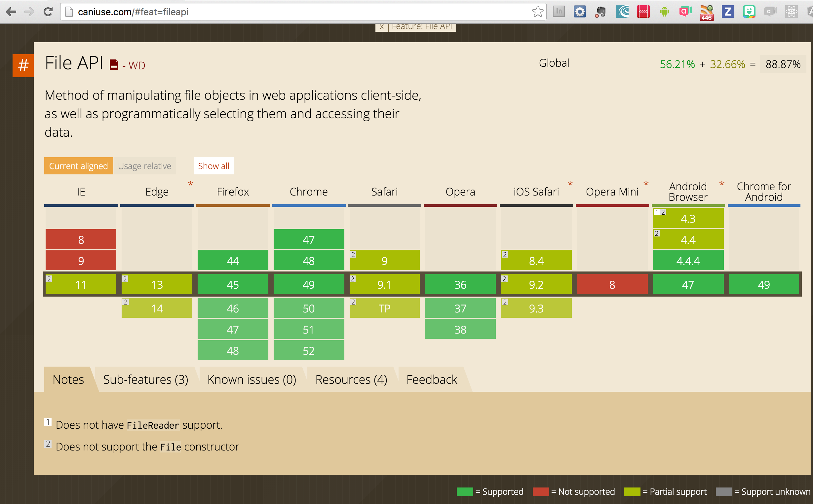Click the red Not supported legend swatch
This screenshot has height=504, width=813.
pyautogui.click(x=541, y=492)
